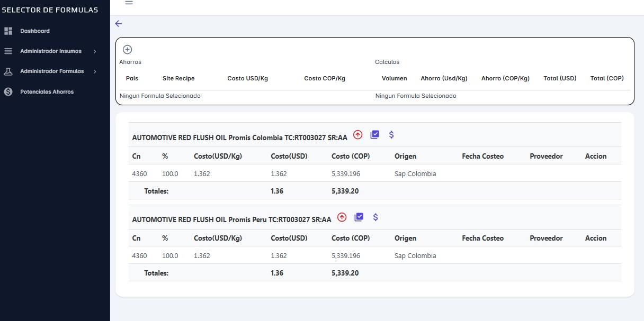
Task: Click dollar sign icon for Promis Peru formula
Action: pyautogui.click(x=375, y=217)
